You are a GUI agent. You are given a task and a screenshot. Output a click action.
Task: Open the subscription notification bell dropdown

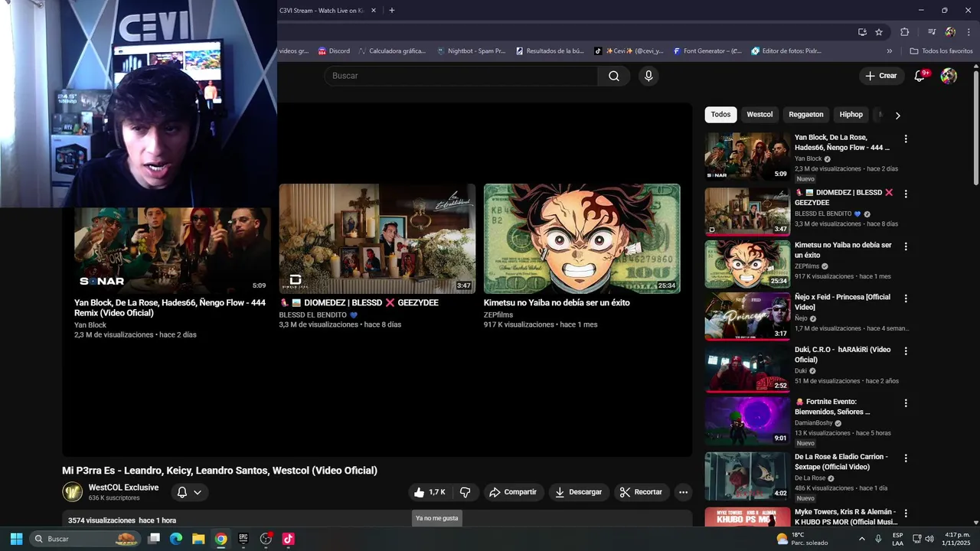tap(189, 492)
